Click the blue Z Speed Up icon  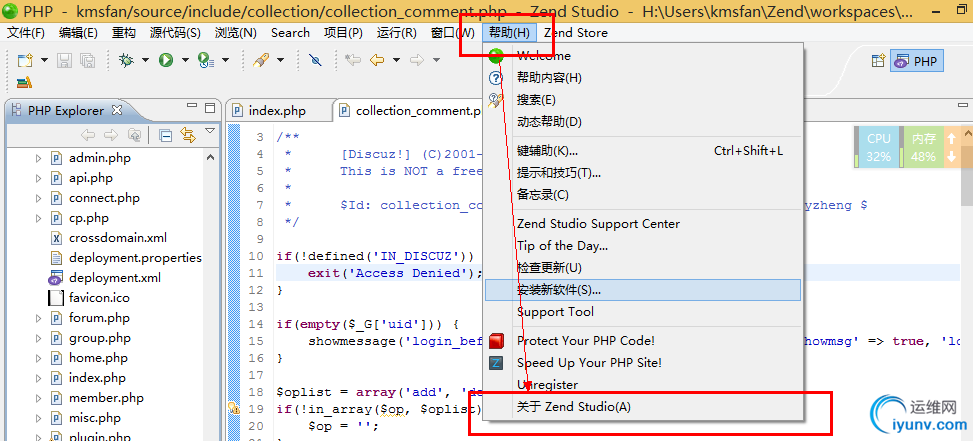point(496,363)
